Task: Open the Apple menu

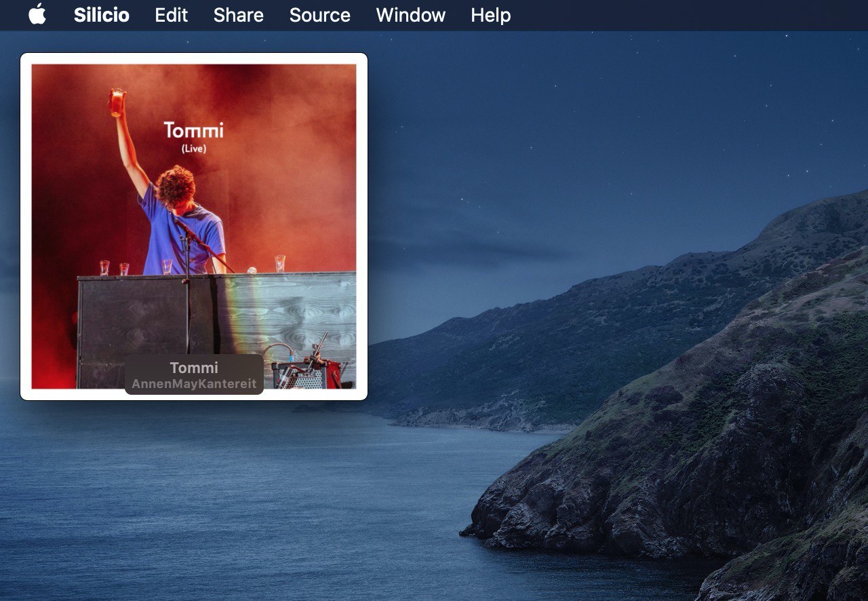Action: (x=37, y=14)
